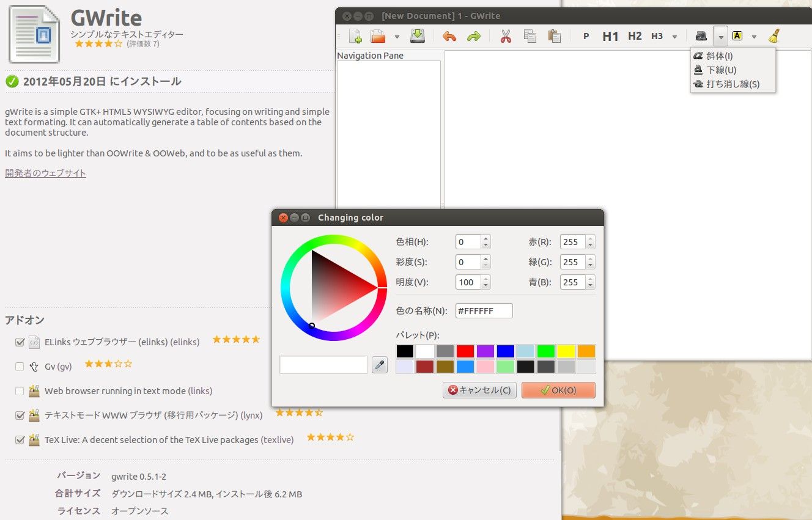Uncheck the lynx add-on checkbox
Image resolution: width=812 pixels, height=520 pixels.
20,416
